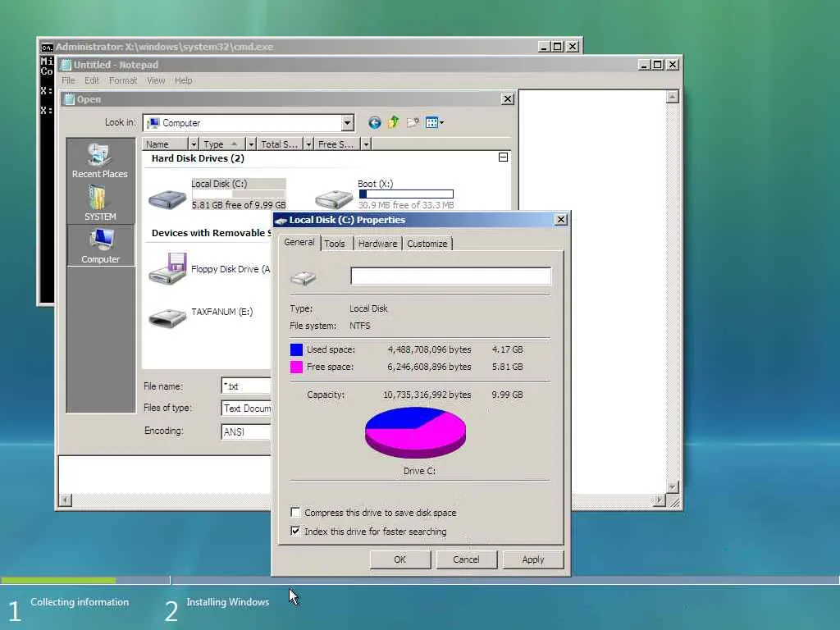Open Recent Places in Open dialog sidebar
This screenshot has height=630, width=840.
100,161
